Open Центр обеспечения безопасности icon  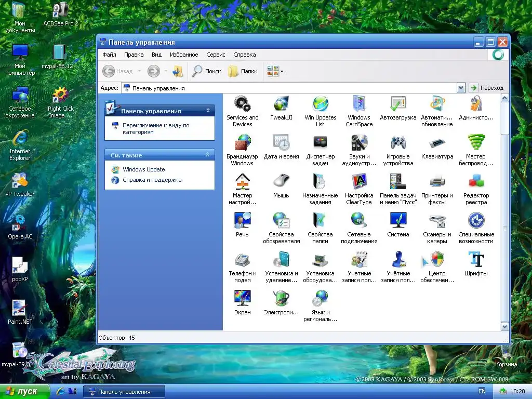437,268
